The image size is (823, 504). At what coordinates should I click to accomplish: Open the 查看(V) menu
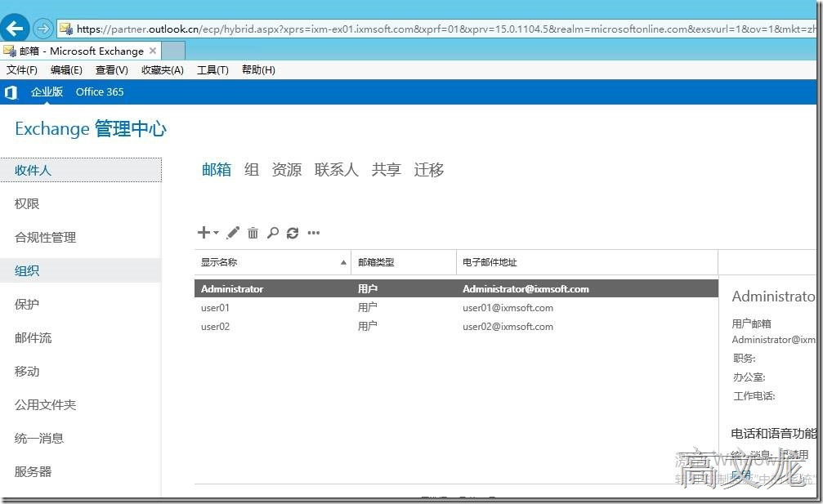tap(112, 69)
